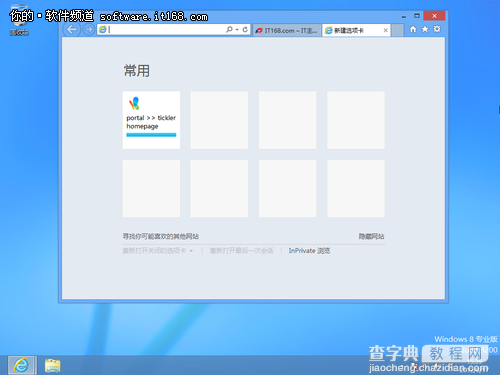
Task: Open the portal >> tickler homepage tile
Action: 151,120
